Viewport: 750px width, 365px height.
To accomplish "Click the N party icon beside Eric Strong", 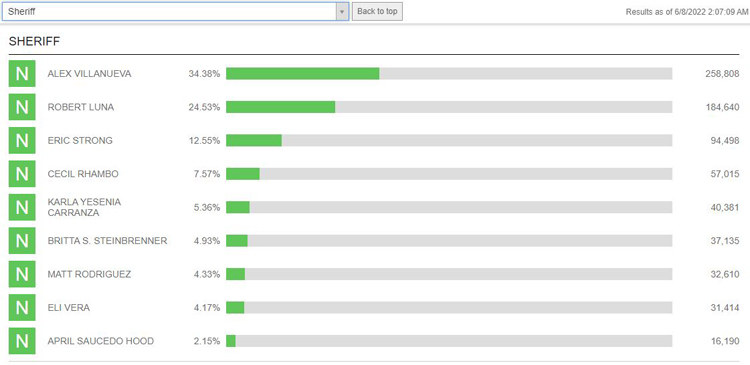I will [x=22, y=141].
